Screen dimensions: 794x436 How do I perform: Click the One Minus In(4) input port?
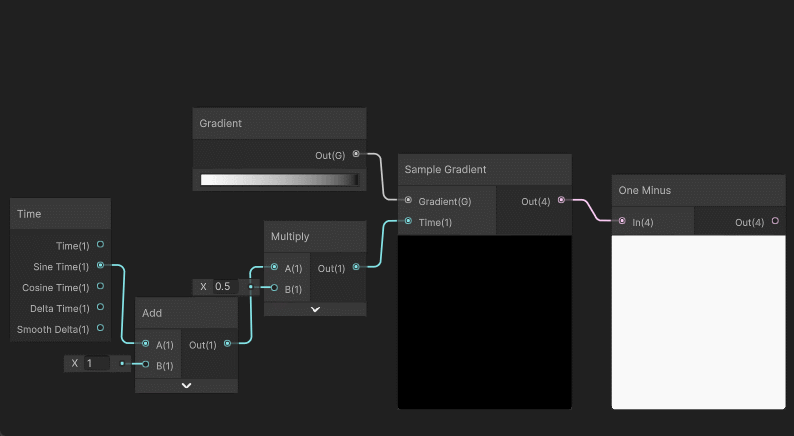point(622,221)
